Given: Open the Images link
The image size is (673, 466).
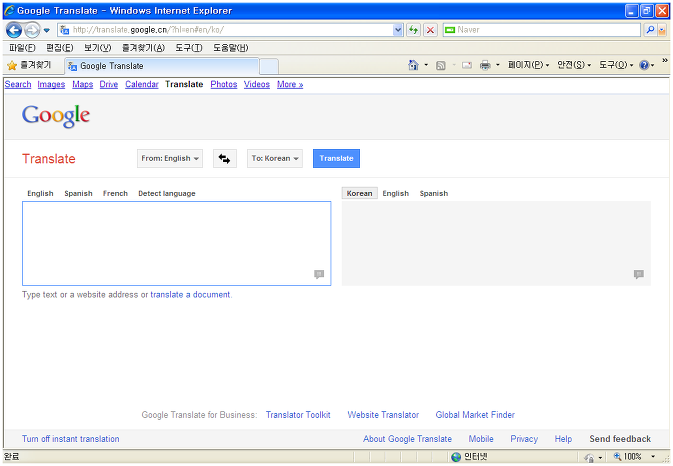Looking at the screenshot, I should point(51,85).
